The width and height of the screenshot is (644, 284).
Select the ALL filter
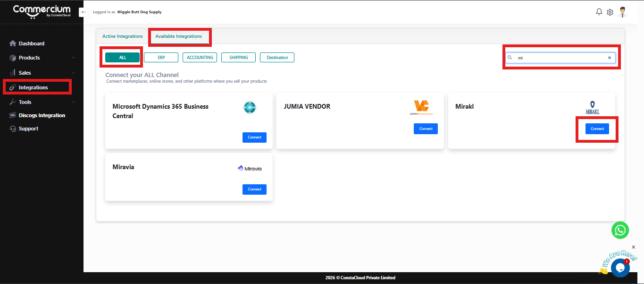[123, 57]
